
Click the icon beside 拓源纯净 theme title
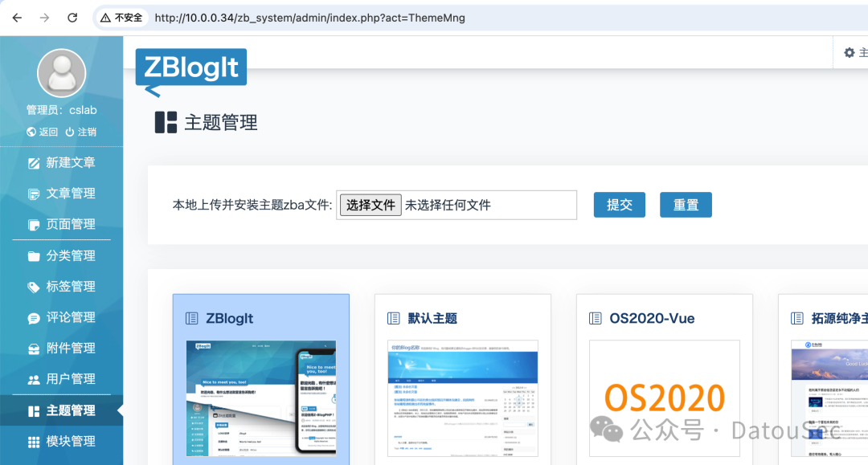[797, 319]
